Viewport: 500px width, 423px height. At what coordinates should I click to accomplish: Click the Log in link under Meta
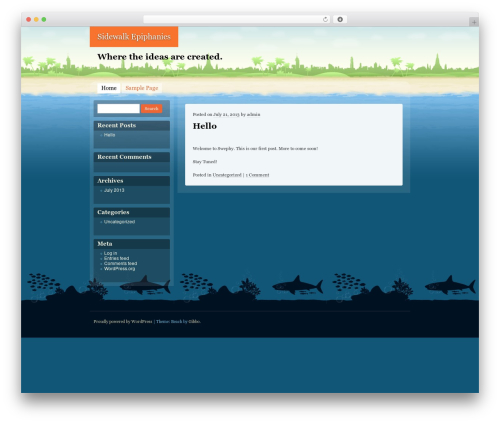[x=110, y=253]
